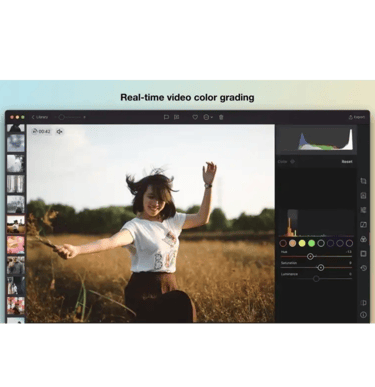Open the Adjust sliders tool in the sidebar

click(x=363, y=210)
